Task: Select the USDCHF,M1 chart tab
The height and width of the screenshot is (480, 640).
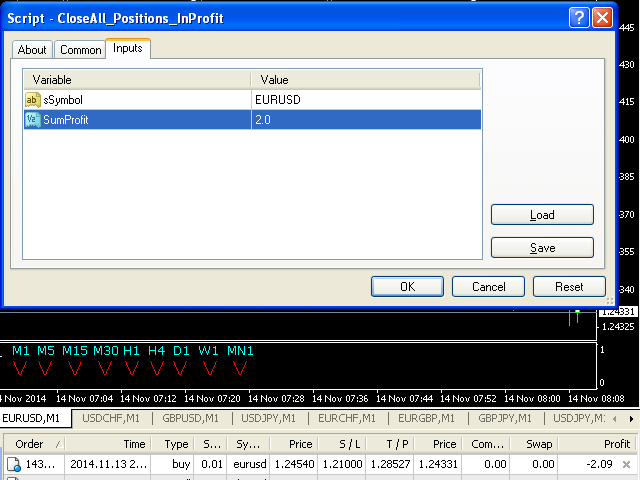Action: (x=112, y=418)
